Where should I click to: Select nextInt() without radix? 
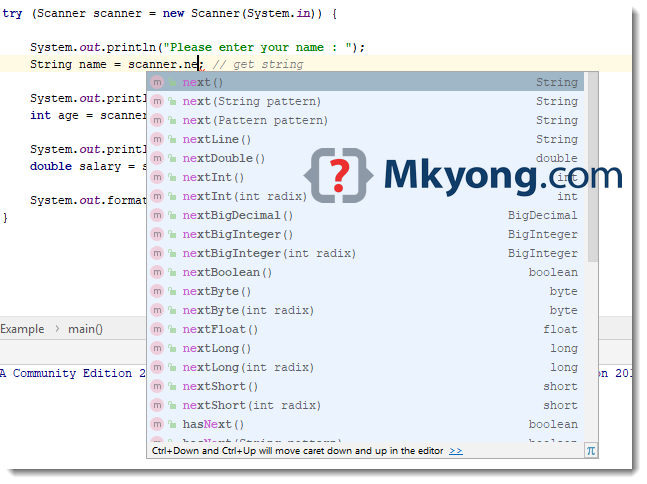366,177
